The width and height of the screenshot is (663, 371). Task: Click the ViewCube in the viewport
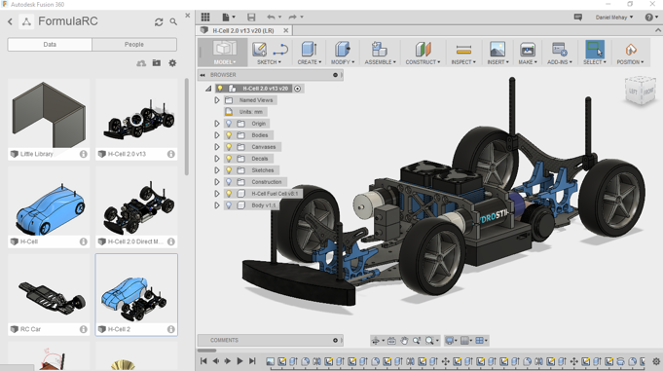tap(641, 90)
